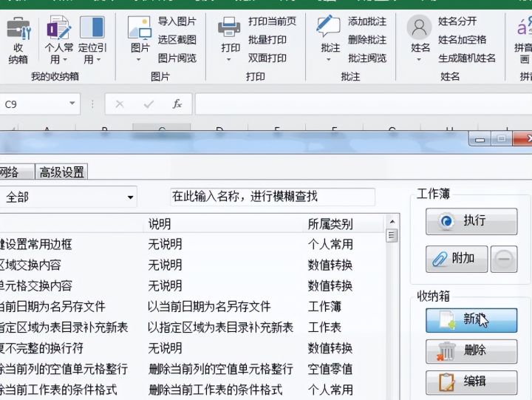
Task: Select the 以当前日期为名另存文件 description row
Action: 209,307
